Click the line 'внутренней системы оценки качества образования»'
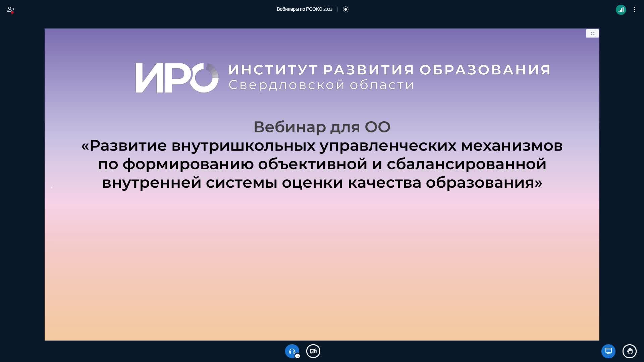The height and width of the screenshot is (362, 644). tap(322, 183)
